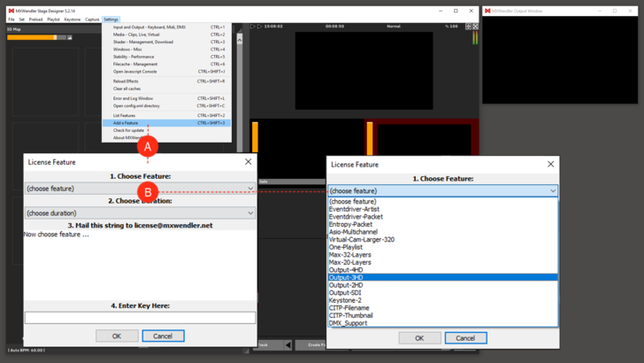Pick One-Playlist from the list

(442, 247)
